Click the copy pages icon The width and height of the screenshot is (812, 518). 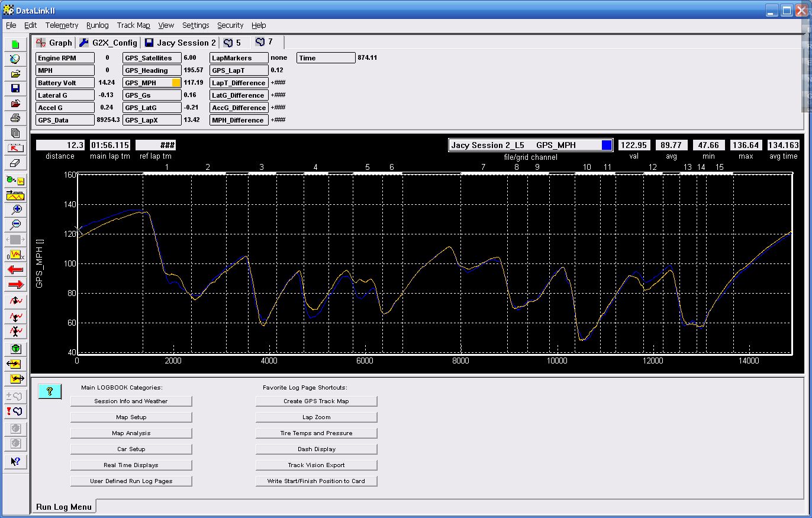pyautogui.click(x=15, y=133)
